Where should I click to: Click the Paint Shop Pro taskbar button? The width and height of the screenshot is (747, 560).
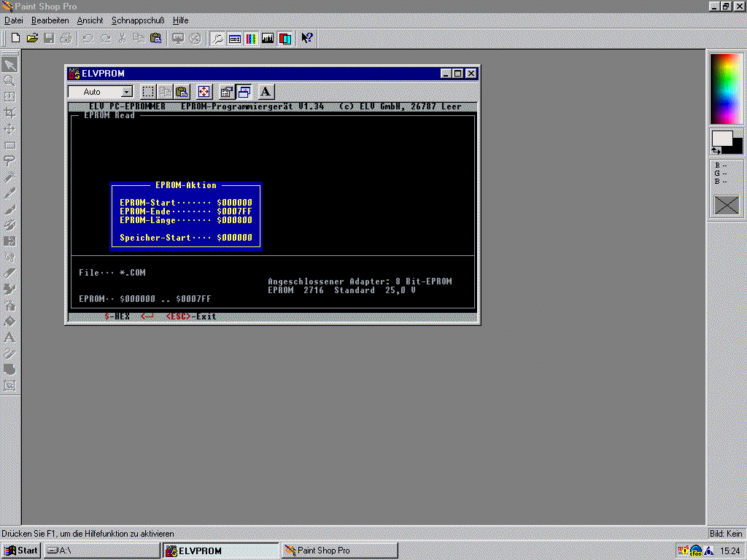(x=340, y=551)
